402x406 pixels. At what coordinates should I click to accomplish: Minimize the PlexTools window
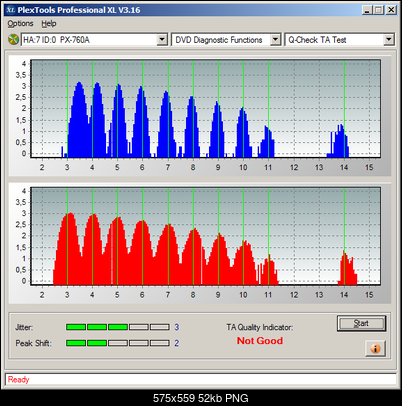pyautogui.click(x=367, y=10)
